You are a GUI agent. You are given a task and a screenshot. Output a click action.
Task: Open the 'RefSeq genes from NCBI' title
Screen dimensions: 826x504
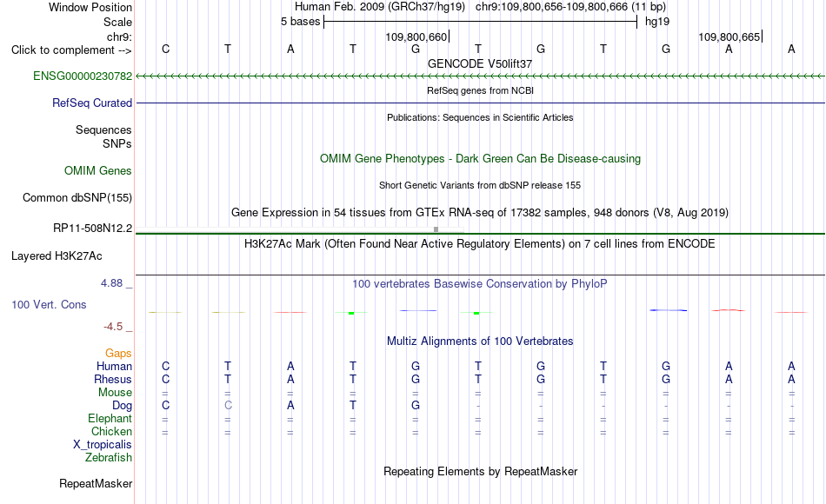click(480, 90)
